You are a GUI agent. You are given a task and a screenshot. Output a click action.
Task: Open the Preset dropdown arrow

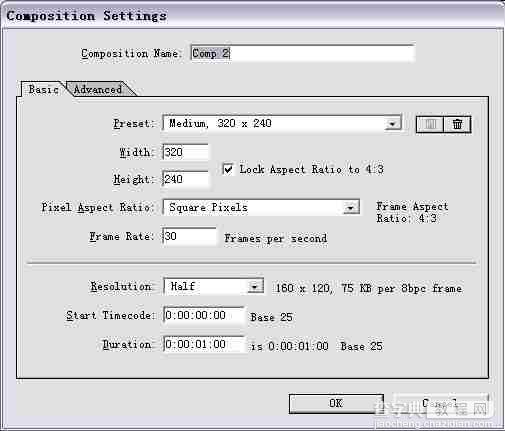coord(392,124)
